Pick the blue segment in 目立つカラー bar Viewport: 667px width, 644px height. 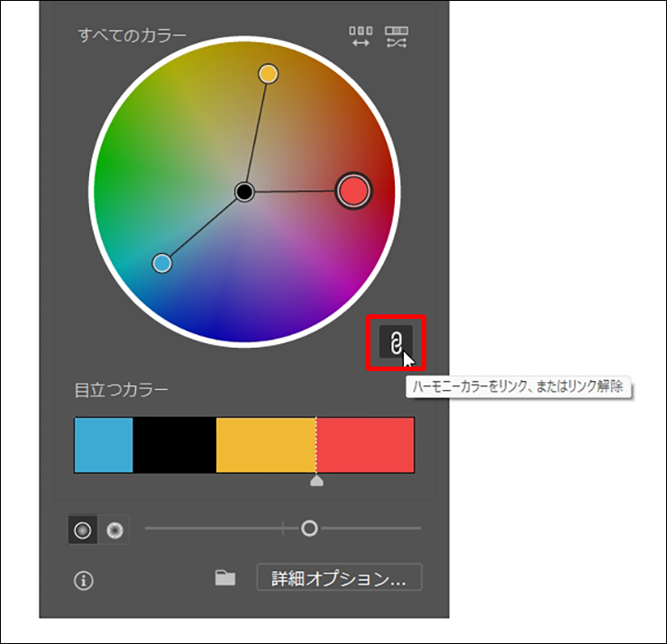click(104, 445)
